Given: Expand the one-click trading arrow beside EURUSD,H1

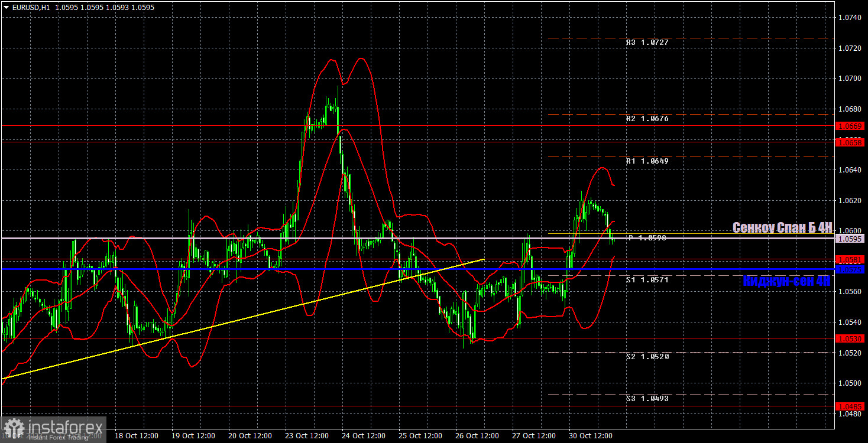Looking at the screenshot, I should coord(6,8).
